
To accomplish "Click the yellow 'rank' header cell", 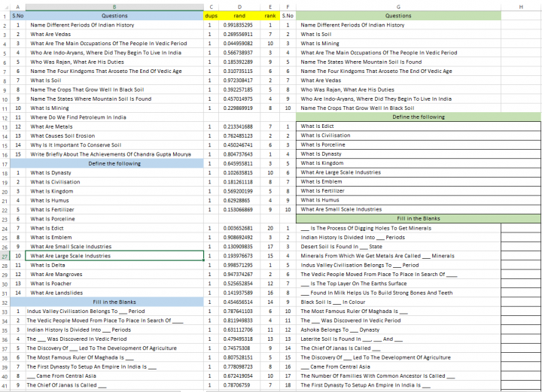I will (x=269, y=16).
